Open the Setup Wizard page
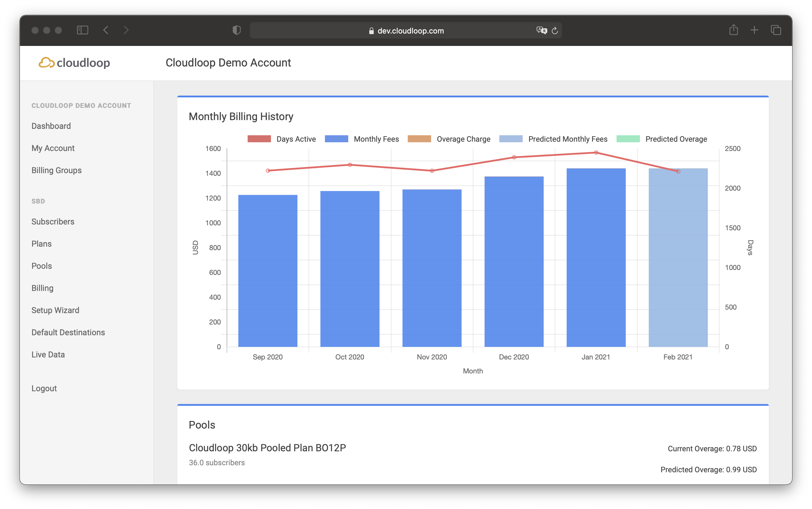 pyautogui.click(x=55, y=310)
